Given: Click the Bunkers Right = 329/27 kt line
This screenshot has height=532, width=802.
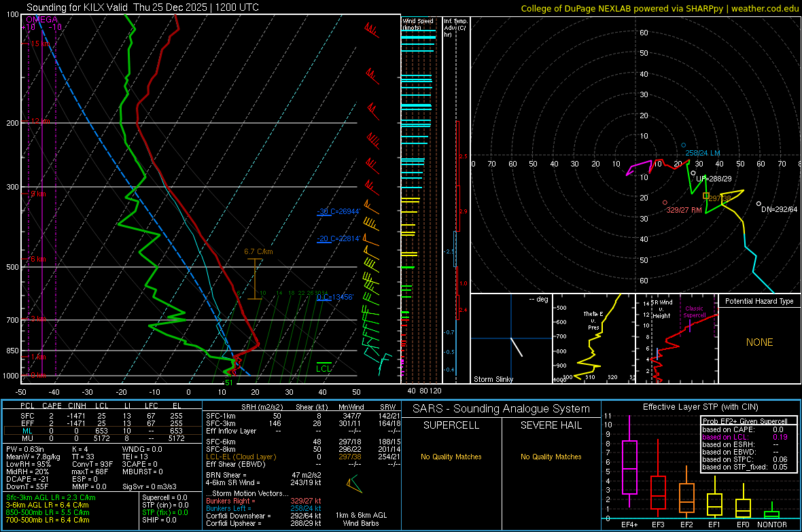Looking at the screenshot, I should tap(264, 501).
